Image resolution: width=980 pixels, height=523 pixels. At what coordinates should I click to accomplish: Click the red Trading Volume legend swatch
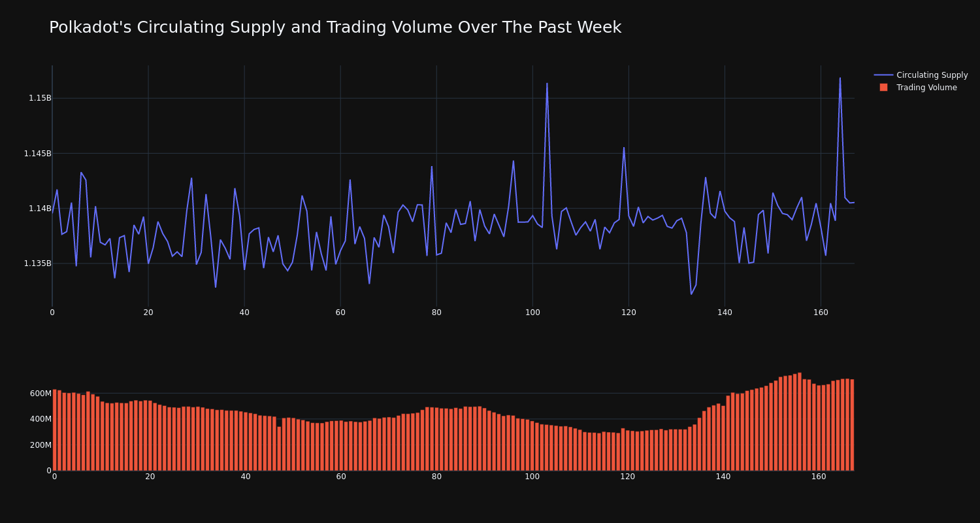(x=883, y=88)
